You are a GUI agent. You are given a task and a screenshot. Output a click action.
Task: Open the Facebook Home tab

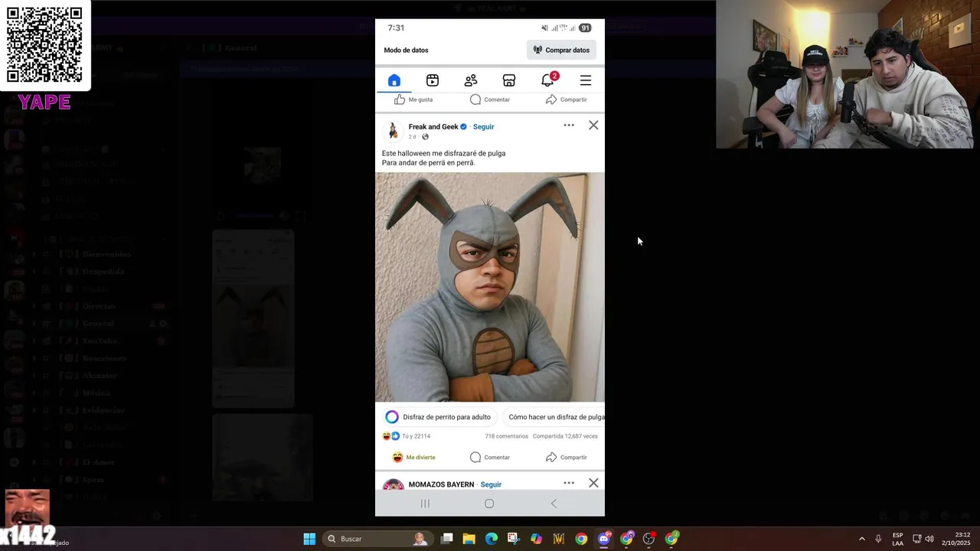[394, 80]
